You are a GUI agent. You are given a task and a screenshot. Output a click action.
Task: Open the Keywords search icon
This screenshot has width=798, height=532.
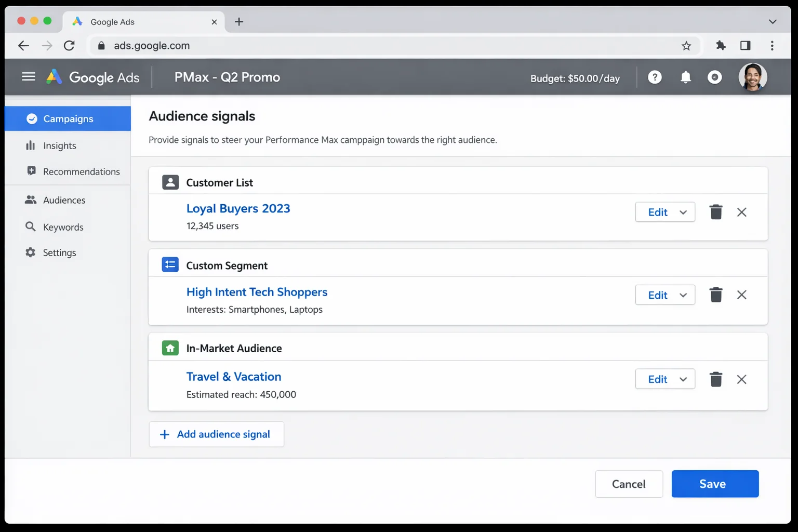coord(32,227)
